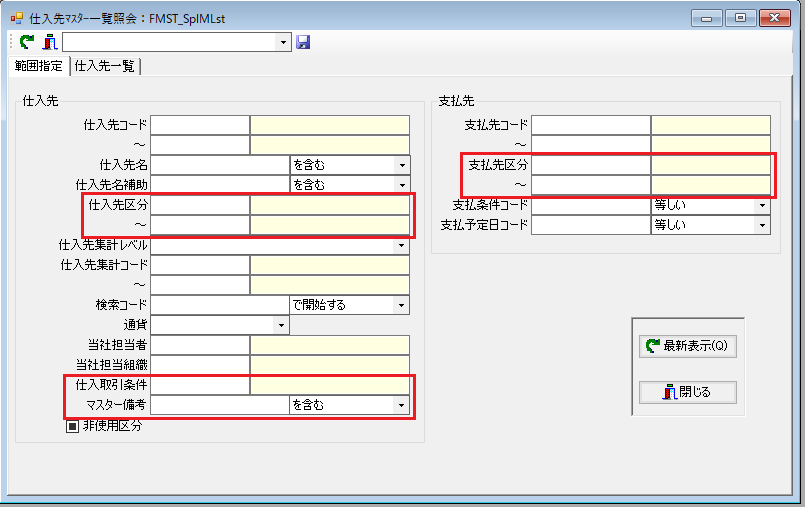Open the 仕入先名補助 match condition dropdown
Screen dimensions: 805x507
click(402, 185)
